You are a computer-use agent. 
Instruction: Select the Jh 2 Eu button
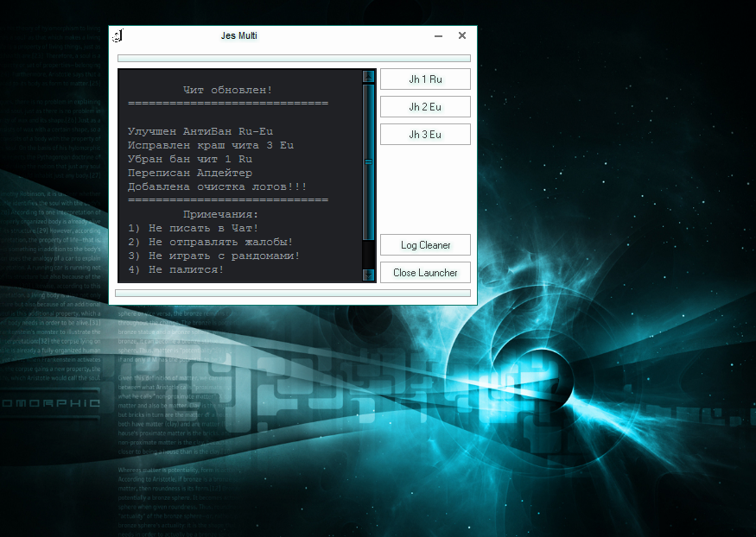(425, 107)
